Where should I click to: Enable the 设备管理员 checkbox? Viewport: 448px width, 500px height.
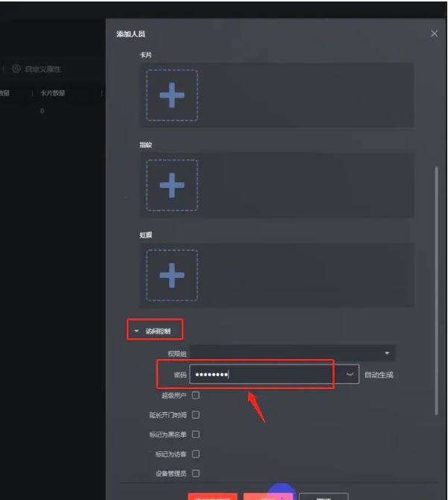(195, 473)
